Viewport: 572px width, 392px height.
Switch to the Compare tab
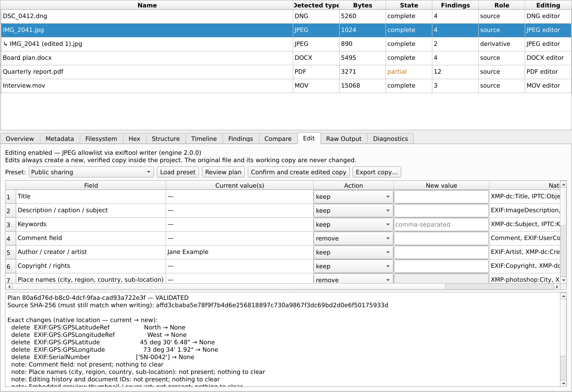point(278,139)
